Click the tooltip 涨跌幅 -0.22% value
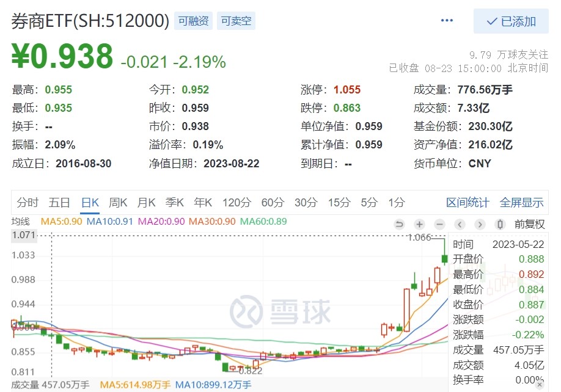 [x=528, y=335]
